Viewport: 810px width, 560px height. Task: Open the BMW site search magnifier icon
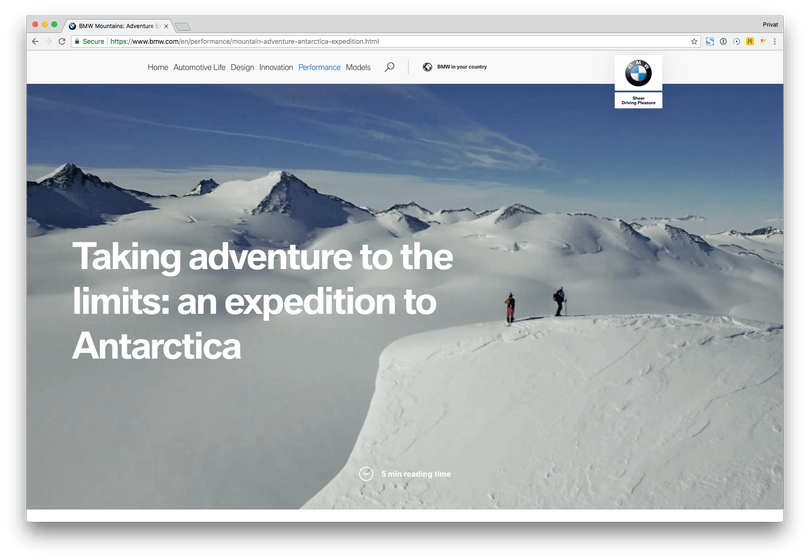tap(390, 67)
